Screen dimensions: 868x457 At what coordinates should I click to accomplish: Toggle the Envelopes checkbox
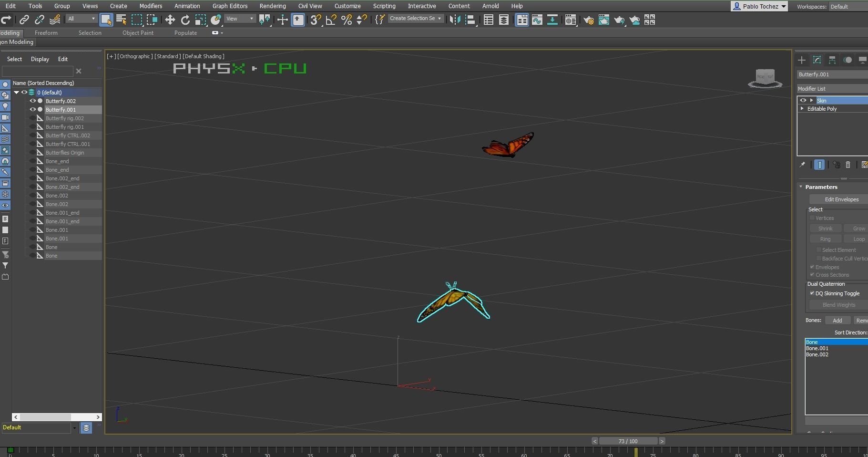[x=812, y=267]
